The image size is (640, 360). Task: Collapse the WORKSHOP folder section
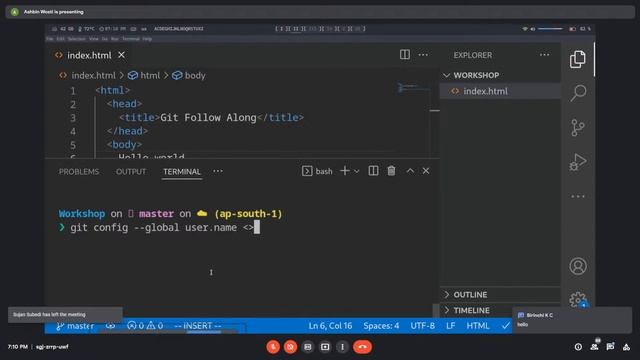476,75
